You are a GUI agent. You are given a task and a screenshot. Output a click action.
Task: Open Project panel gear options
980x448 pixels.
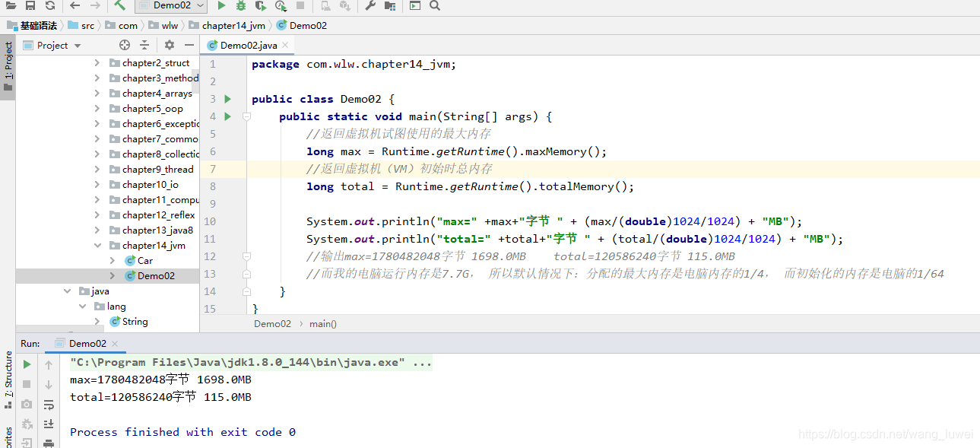pyautogui.click(x=170, y=45)
